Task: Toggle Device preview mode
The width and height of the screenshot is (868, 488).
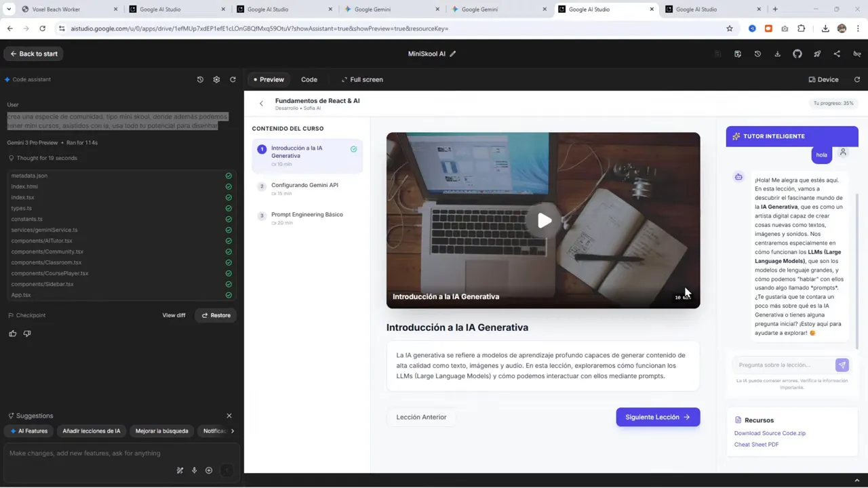Action: [823, 79]
